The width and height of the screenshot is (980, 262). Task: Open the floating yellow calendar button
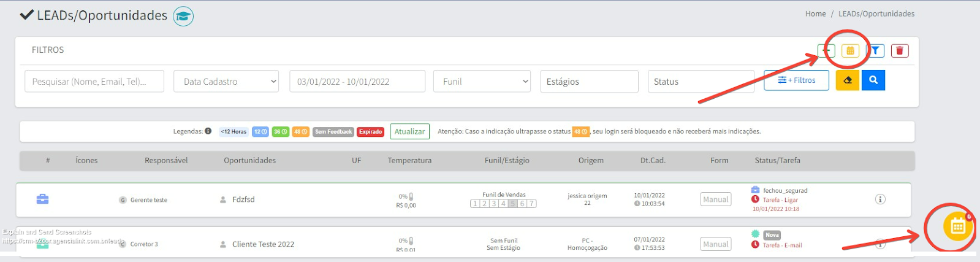(957, 227)
